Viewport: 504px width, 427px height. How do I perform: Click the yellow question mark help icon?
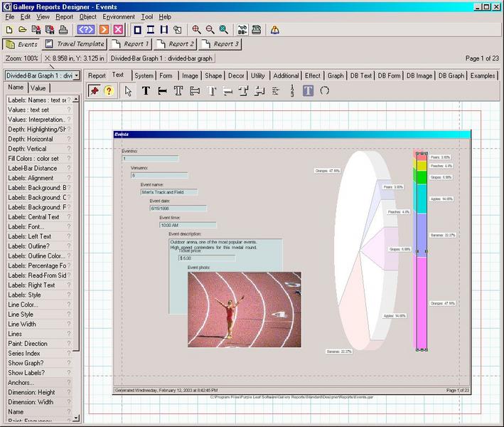coord(109,91)
